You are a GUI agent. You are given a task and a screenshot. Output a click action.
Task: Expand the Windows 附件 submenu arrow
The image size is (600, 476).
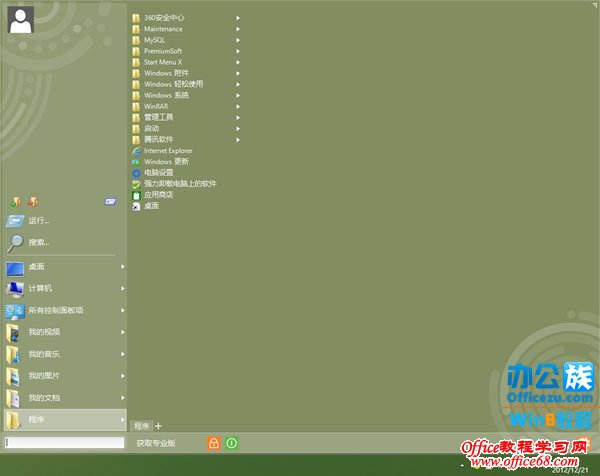[238, 73]
